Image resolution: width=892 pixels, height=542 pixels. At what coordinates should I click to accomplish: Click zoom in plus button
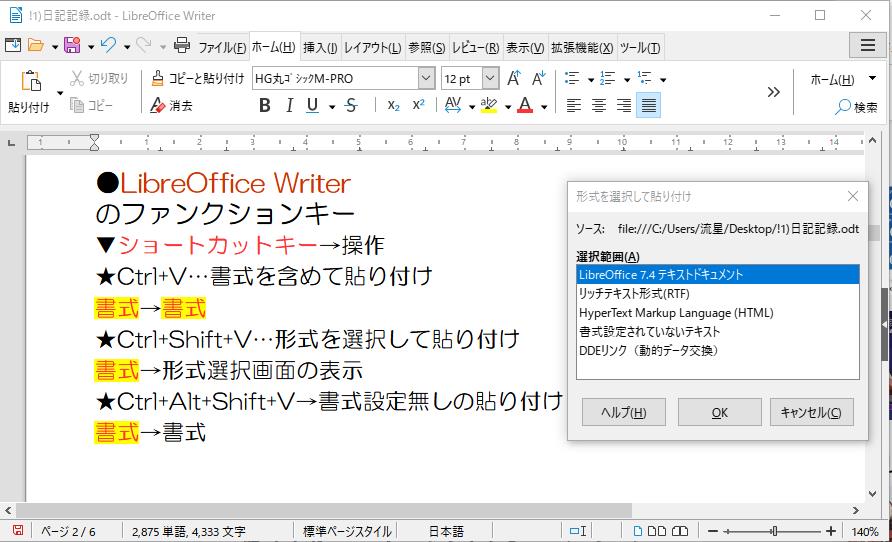coord(831,531)
